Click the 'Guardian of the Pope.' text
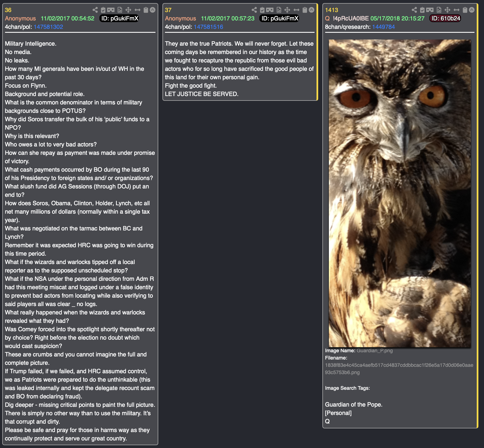The height and width of the screenshot is (448, 484). pos(353,405)
